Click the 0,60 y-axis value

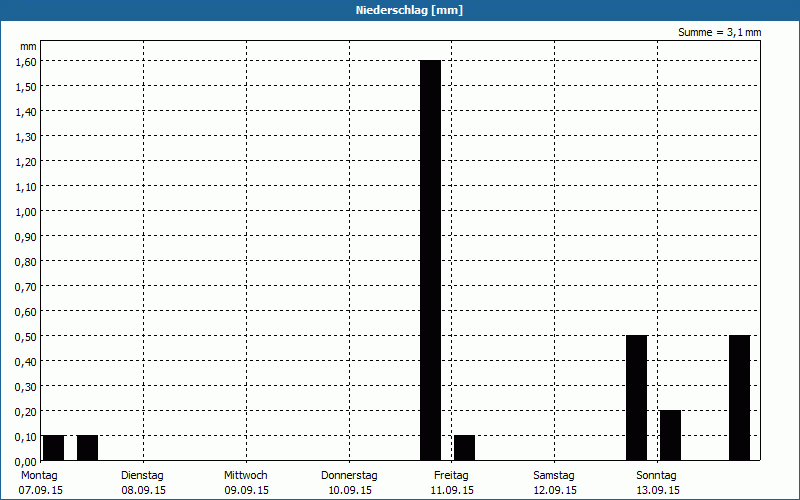click(x=26, y=312)
